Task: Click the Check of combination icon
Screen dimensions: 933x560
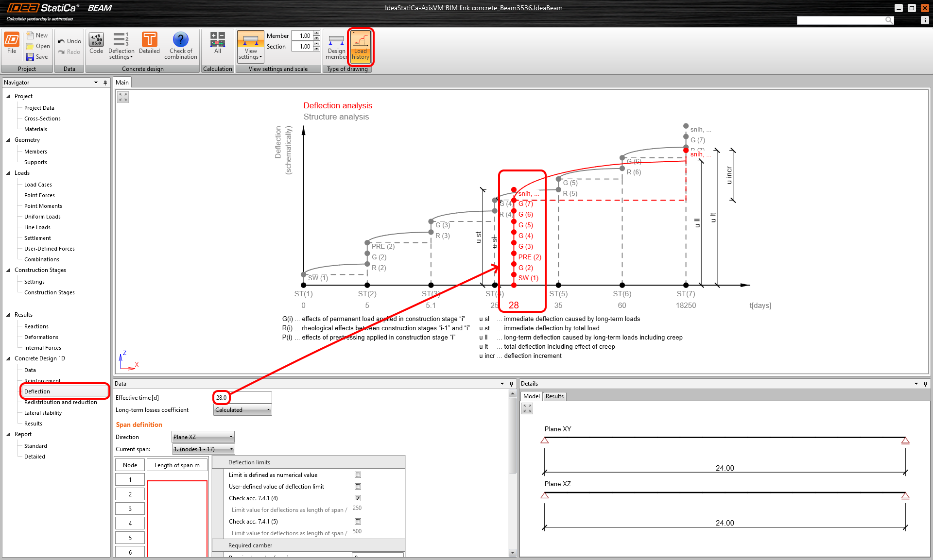Action: click(x=180, y=40)
